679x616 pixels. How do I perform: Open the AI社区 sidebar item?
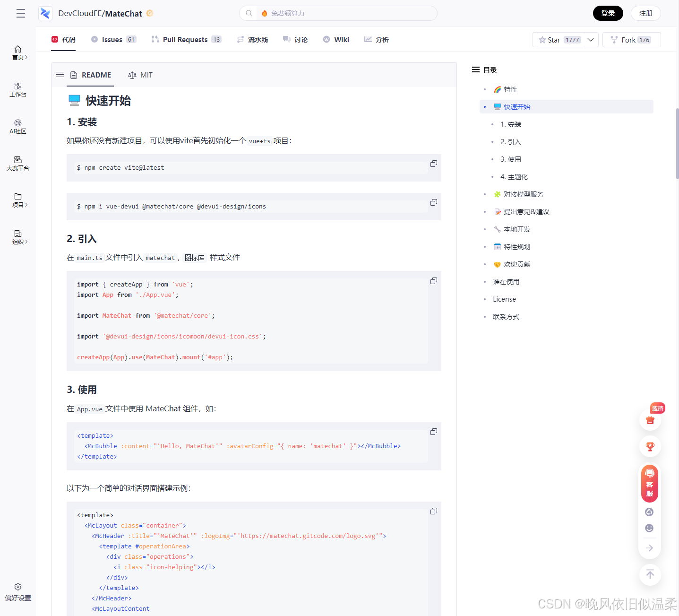coord(18,127)
